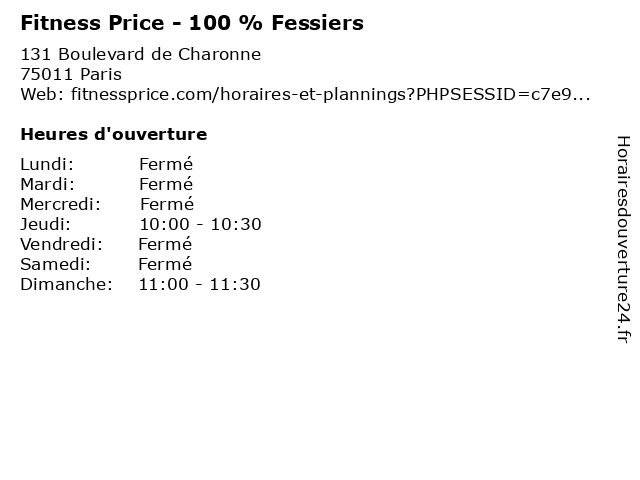Select the Jeudi day label

45,224
